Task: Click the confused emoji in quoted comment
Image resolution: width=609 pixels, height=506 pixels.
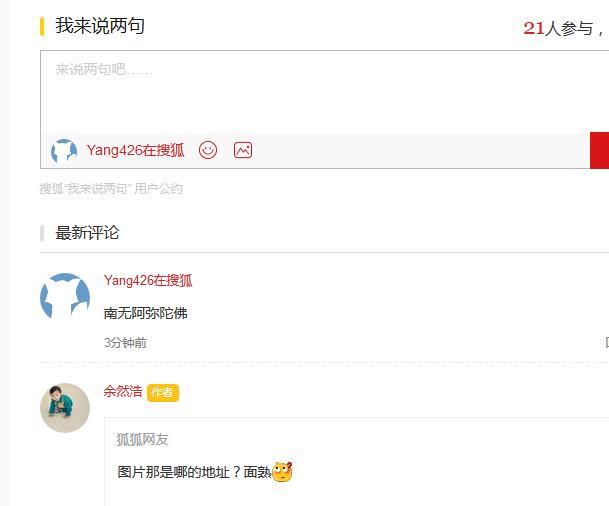Action: [282, 472]
